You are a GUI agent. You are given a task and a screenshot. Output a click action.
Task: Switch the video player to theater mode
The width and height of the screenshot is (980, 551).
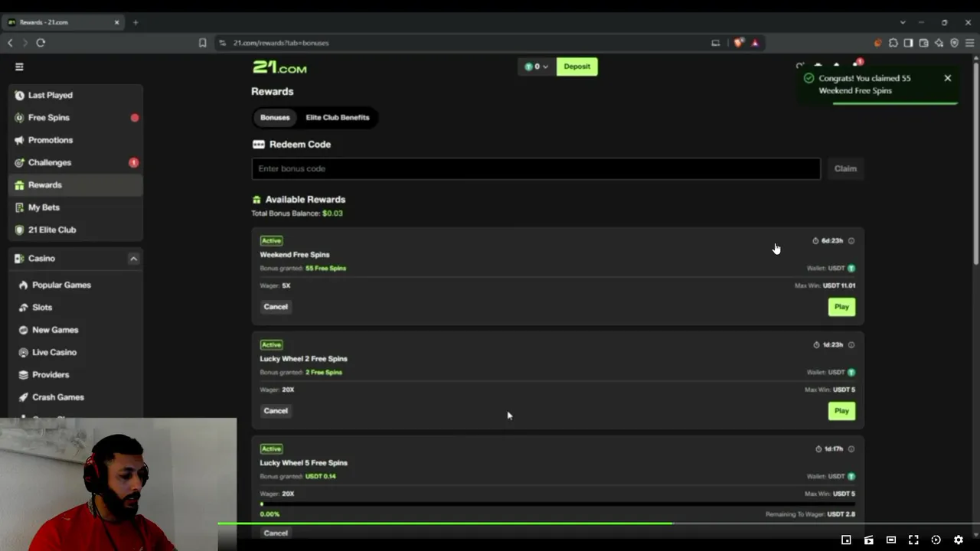click(x=891, y=540)
